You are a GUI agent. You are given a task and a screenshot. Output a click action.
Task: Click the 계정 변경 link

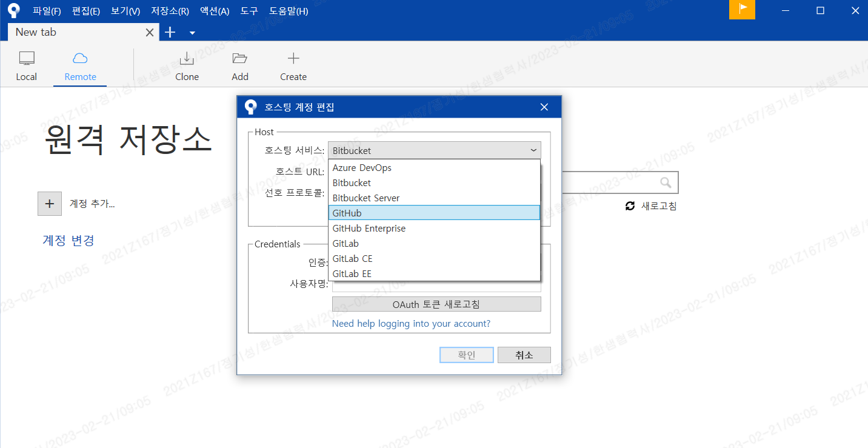[x=68, y=241]
